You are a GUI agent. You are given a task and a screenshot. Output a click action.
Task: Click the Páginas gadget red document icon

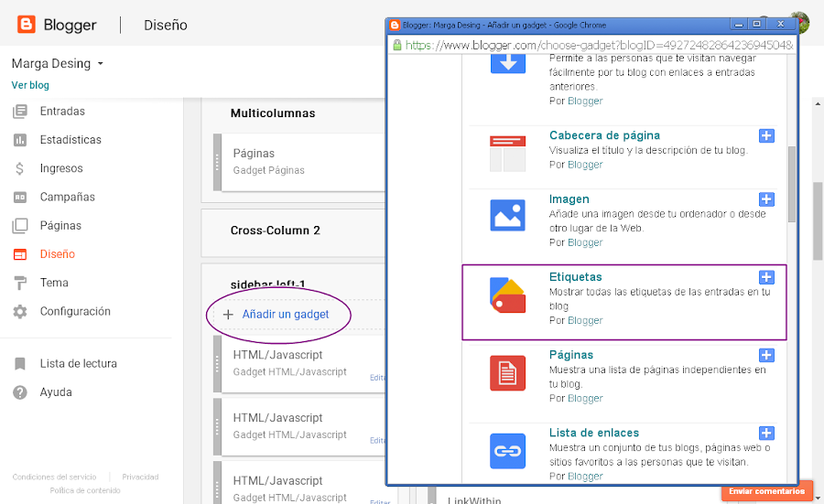click(507, 373)
